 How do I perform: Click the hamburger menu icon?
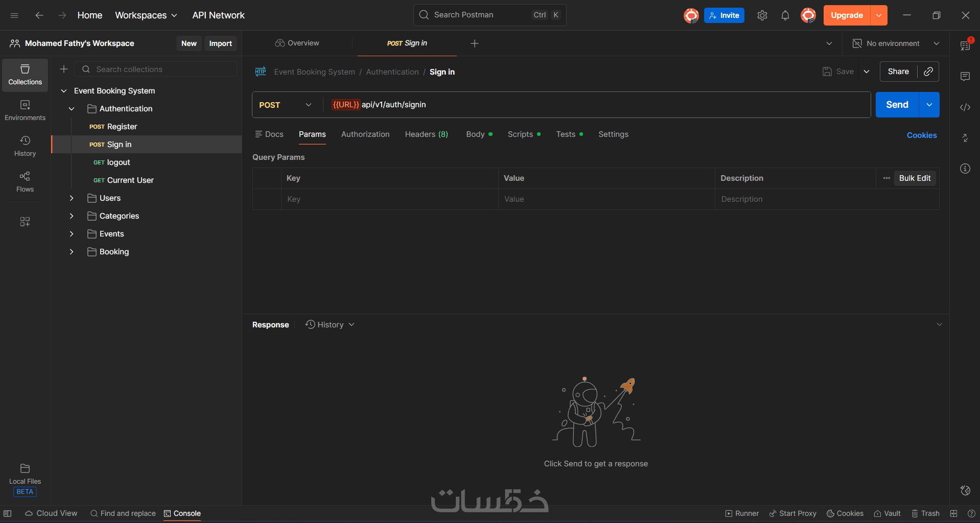(14, 15)
